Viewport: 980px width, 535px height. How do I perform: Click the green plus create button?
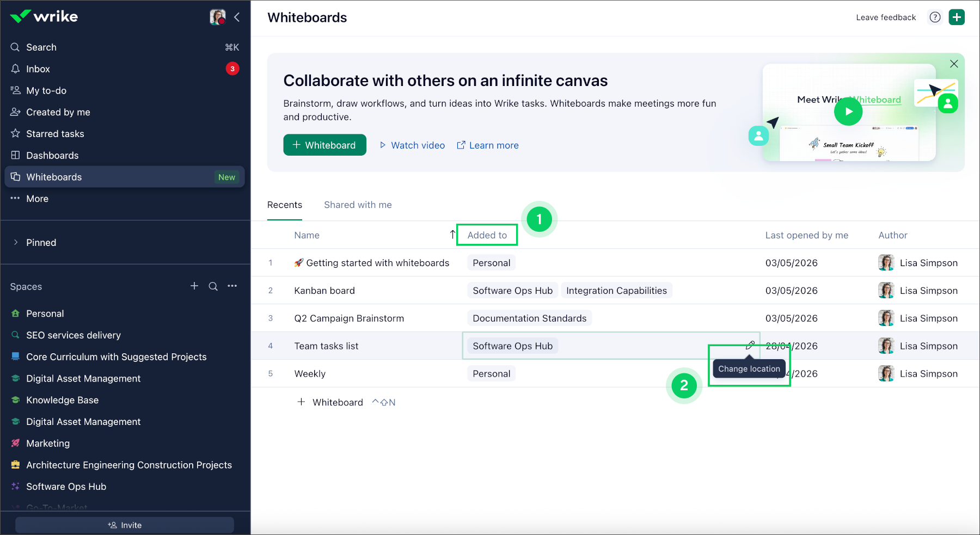[x=957, y=17]
